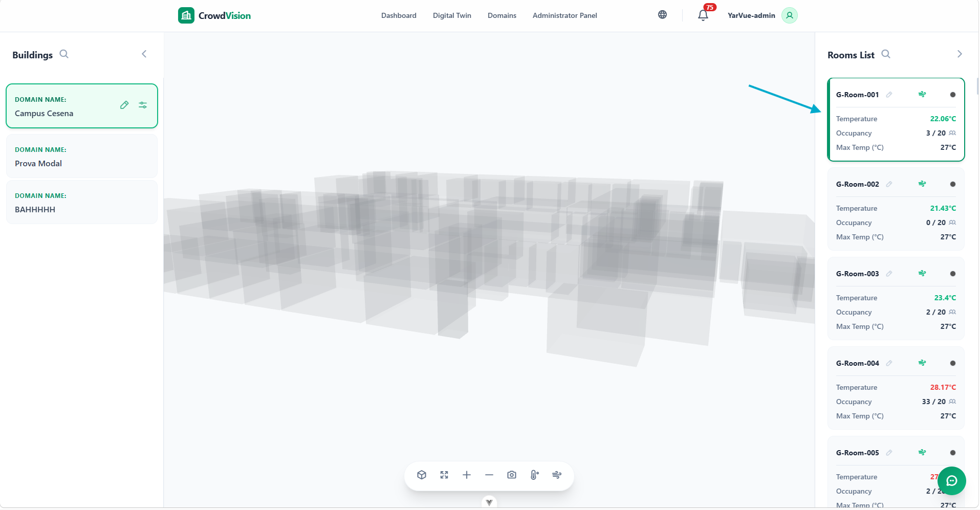Edit G-Room-001 name pencil icon
The image size is (980, 510).
(x=889, y=95)
